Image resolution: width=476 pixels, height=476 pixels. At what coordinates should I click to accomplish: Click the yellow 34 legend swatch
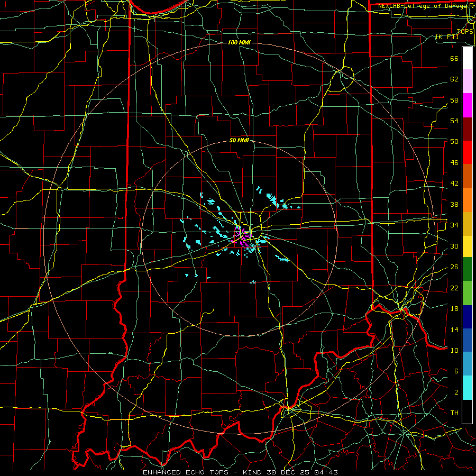pyautogui.click(x=467, y=246)
